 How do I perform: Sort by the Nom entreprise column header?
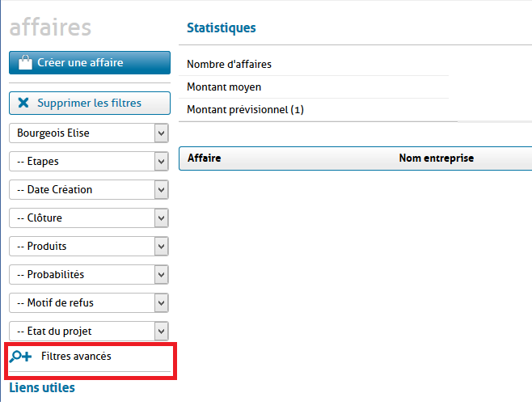pos(436,158)
